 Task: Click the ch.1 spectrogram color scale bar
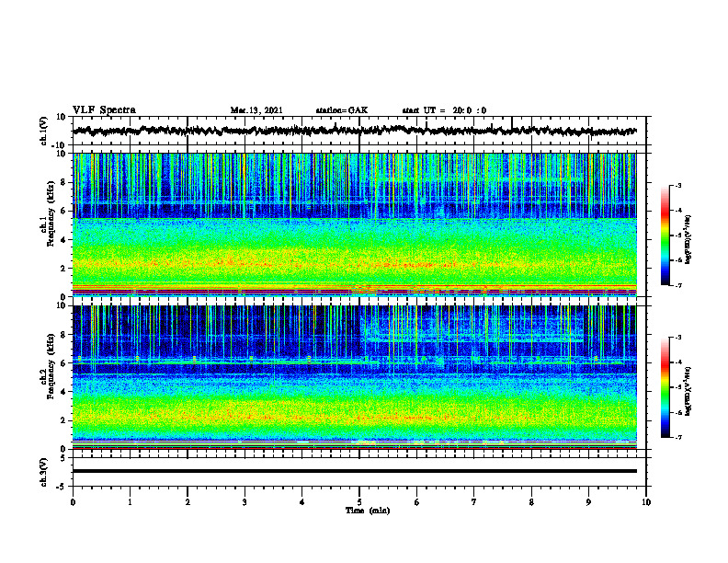(x=665, y=236)
